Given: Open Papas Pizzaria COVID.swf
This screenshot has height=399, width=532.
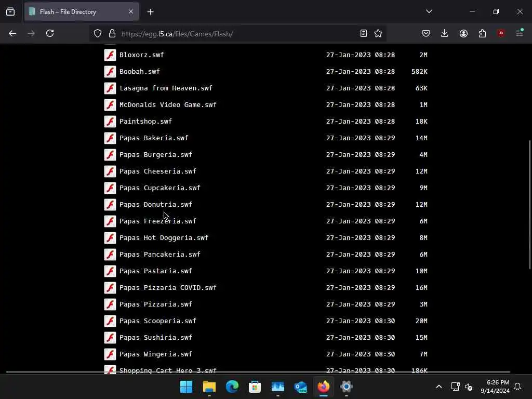Looking at the screenshot, I should coord(168,288).
